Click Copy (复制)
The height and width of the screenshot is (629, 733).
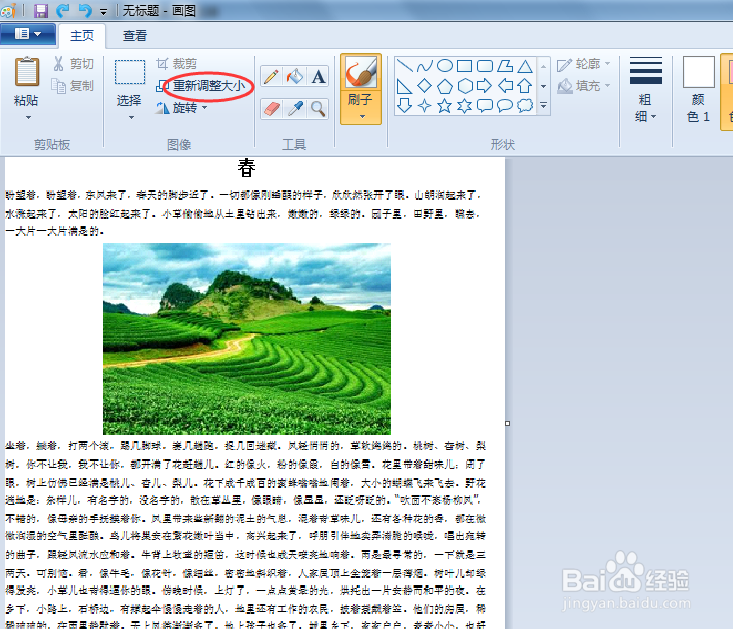[72, 86]
